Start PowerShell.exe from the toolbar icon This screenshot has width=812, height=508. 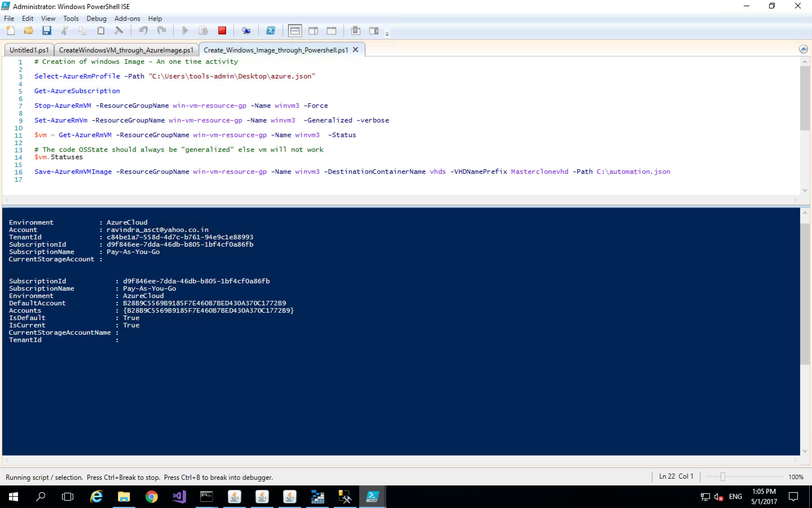pos(270,31)
